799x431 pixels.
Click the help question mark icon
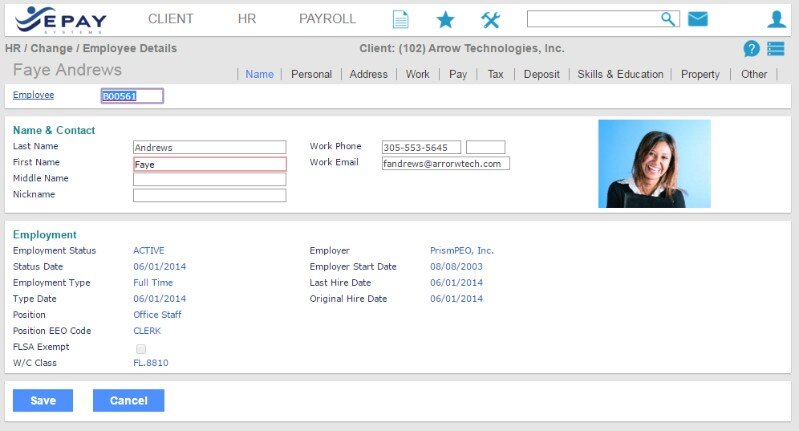(752, 49)
